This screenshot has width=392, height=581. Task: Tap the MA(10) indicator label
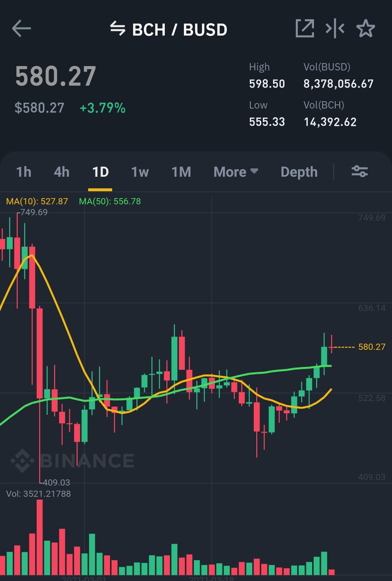[37, 201]
